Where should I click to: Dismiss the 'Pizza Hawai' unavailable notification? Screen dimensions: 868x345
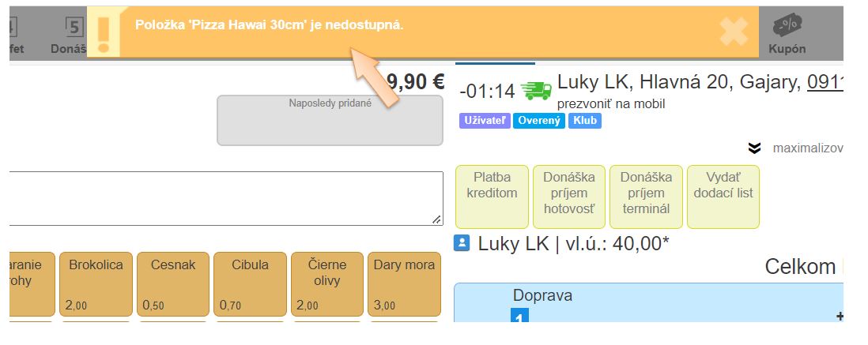pos(734,32)
